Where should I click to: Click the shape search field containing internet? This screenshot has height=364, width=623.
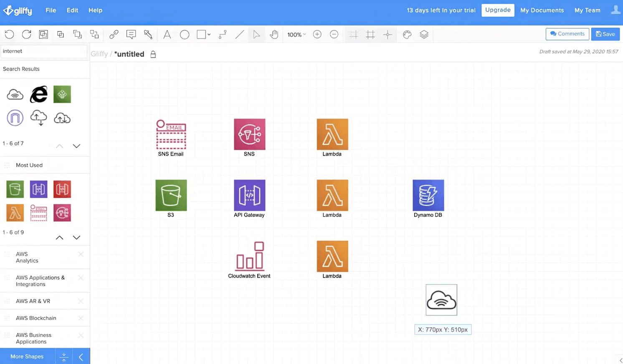pos(43,51)
